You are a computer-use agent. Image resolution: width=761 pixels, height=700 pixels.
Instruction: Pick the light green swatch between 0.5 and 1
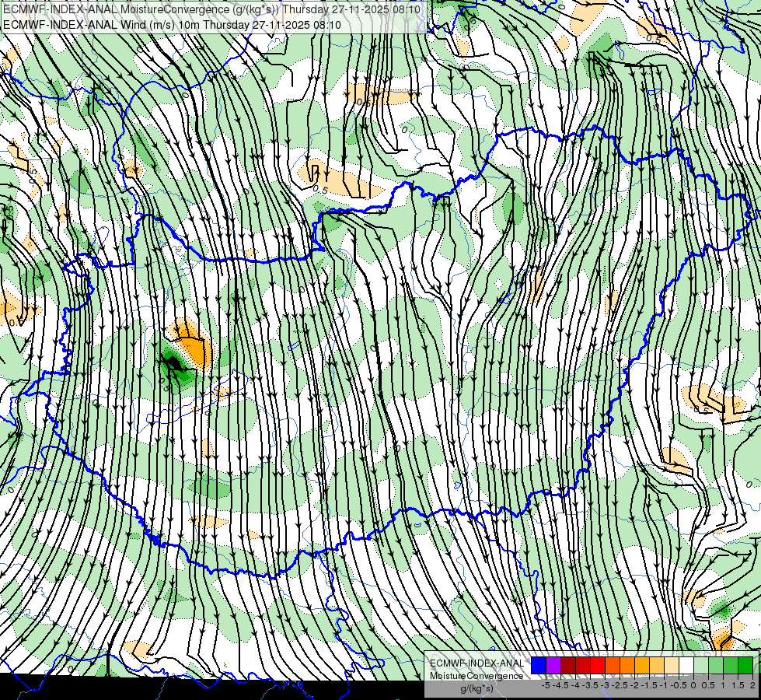click(x=716, y=666)
